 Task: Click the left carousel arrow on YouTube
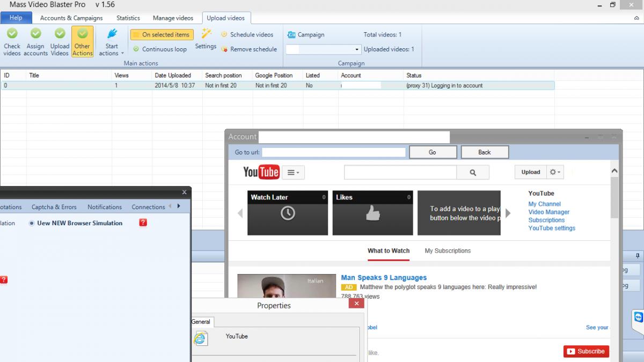(240, 213)
